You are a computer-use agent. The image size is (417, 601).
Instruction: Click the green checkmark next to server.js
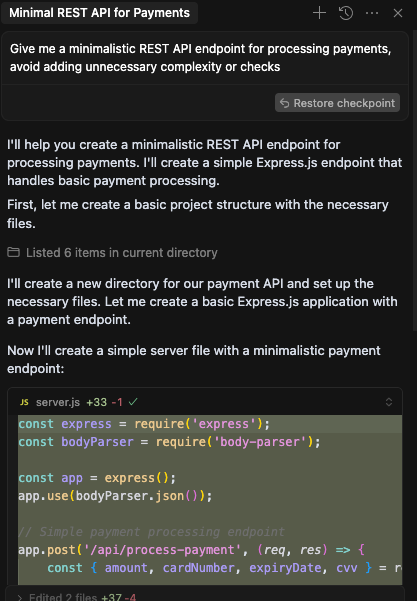133,402
